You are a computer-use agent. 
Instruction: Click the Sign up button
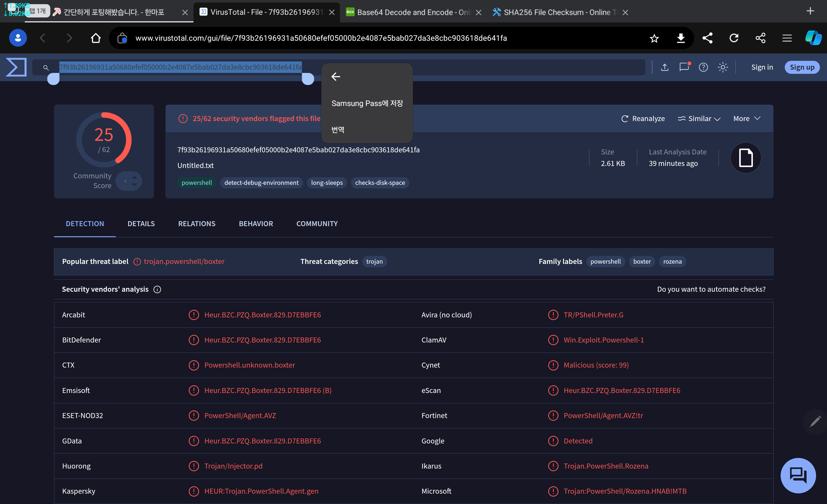[802, 67]
